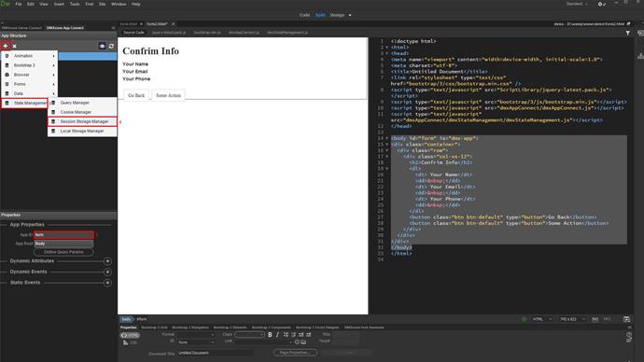Image resolution: width=644 pixels, height=362 pixels.
Task: Switch to Code view
Action: (x=305, y=15)
